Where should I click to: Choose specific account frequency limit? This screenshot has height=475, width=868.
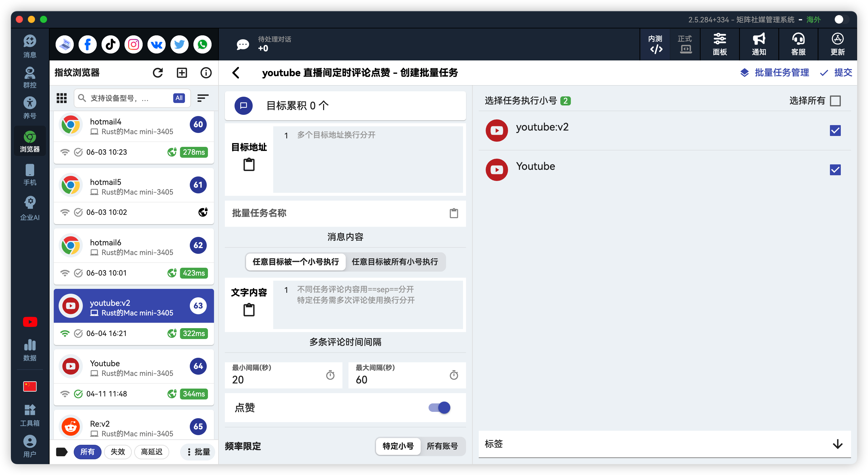[x=398, y=446]
